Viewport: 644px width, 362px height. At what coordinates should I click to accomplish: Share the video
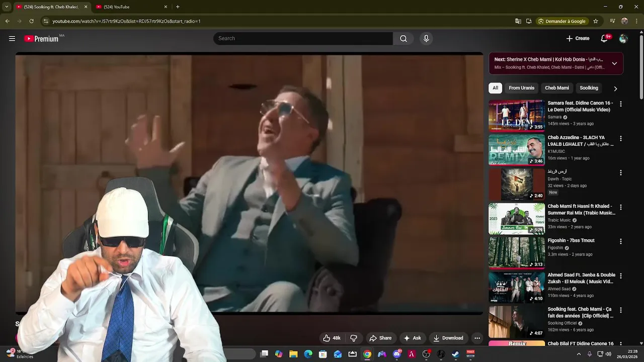(380, 338)
